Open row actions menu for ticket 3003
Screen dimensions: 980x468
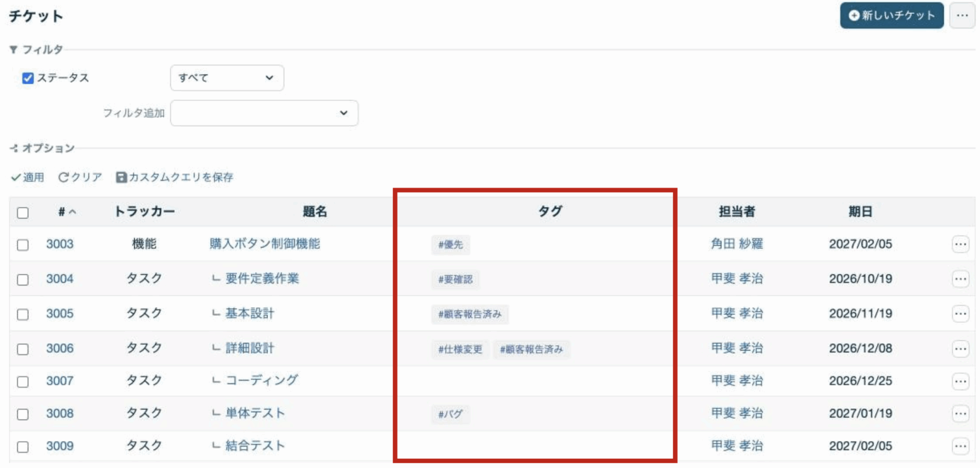tap(961, 244)
